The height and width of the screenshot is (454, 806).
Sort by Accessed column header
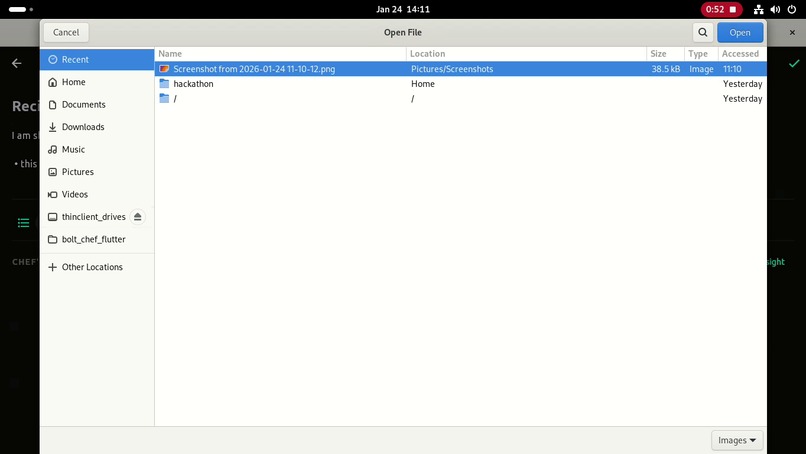742,53
